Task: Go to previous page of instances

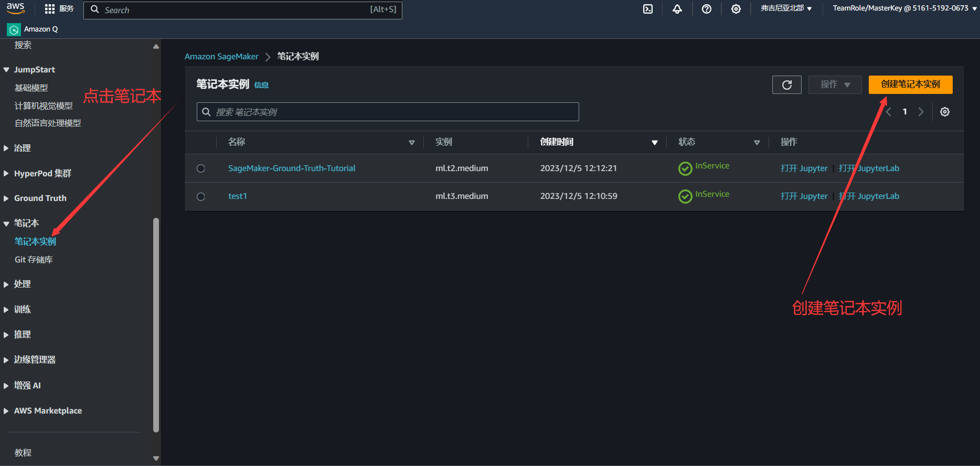Action: pyautogui.click(x=889, y=112)
